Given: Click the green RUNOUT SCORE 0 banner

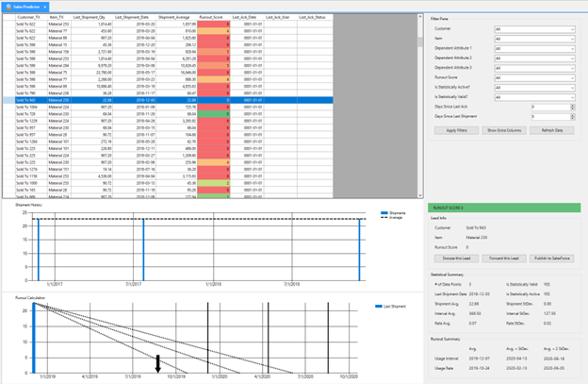Looking at the screenshot, I should [504, 208].
